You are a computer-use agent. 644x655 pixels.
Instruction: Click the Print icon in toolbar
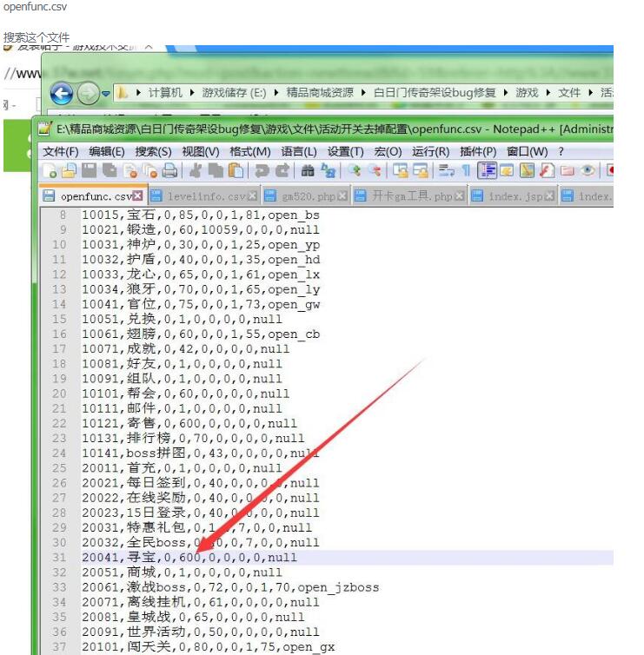click(x=170, y=171)
